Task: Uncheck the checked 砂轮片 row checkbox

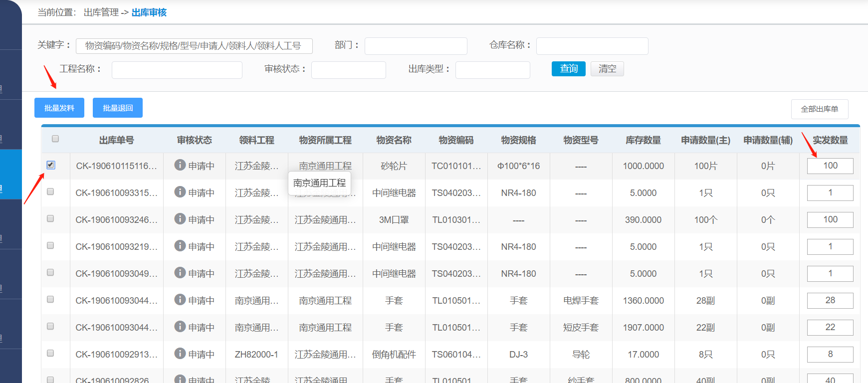Action: coord(51,165)
